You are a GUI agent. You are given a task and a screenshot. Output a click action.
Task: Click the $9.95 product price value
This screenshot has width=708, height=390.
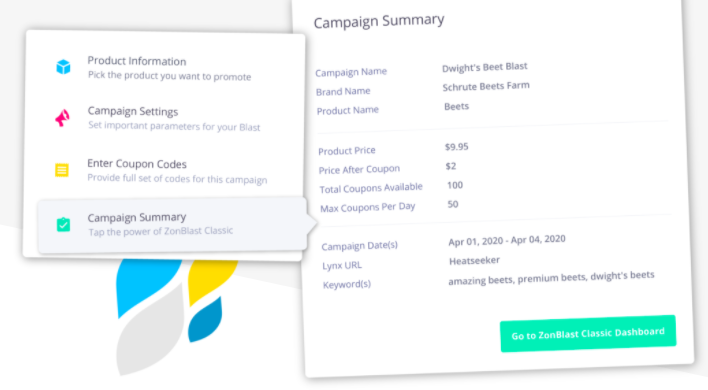coord(456,147)
